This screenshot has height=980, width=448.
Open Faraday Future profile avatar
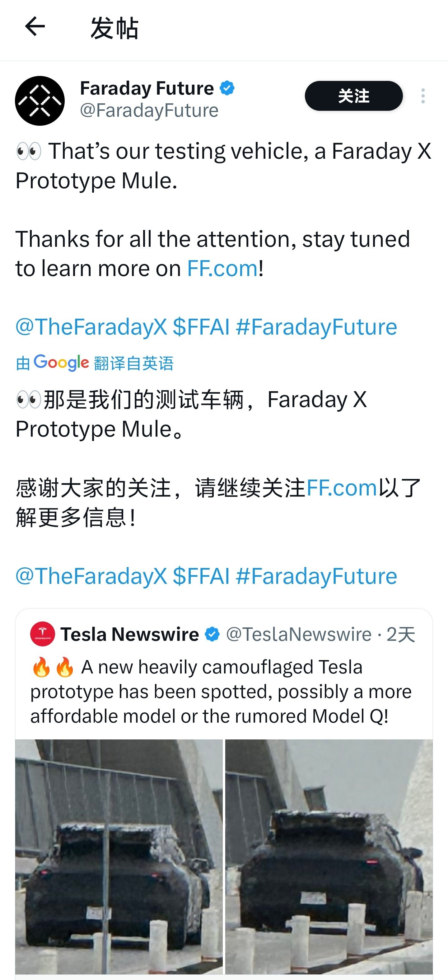pyautogui.click(x=40, y=101)
